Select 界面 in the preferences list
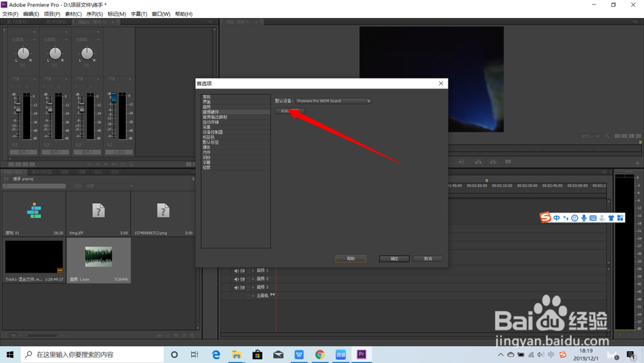644x363 pixels. tap(235, 102)
